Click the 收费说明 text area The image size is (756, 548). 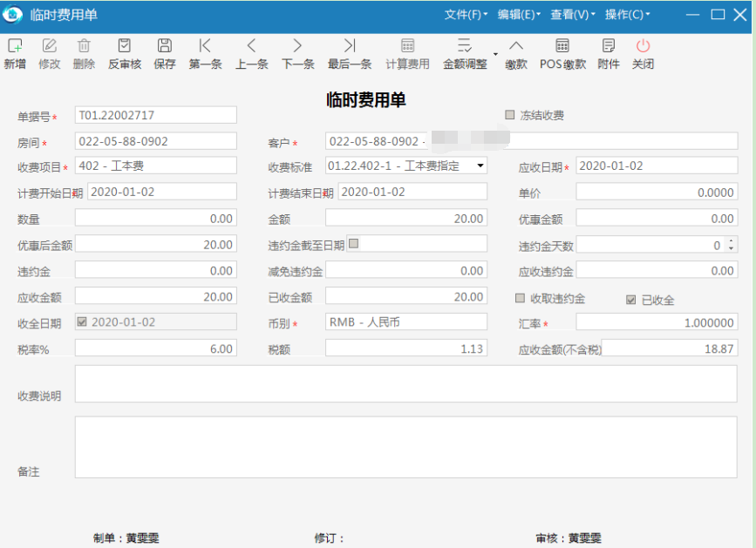406,384
